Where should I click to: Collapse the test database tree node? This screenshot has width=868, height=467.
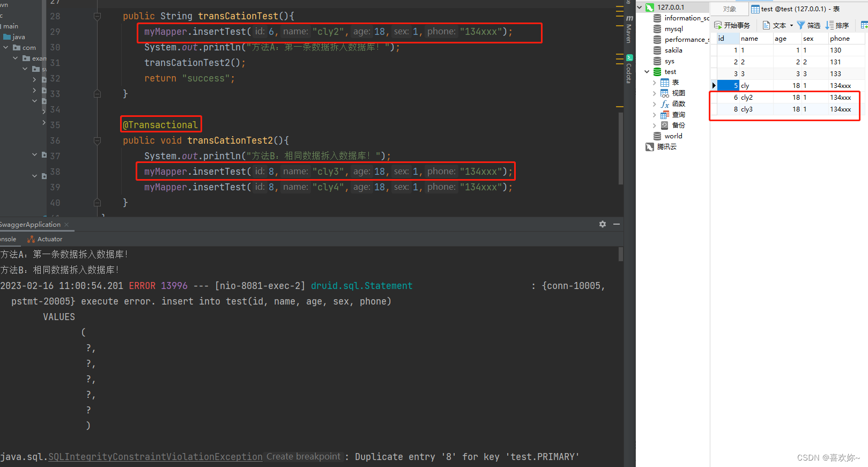[x=647, y=72]
